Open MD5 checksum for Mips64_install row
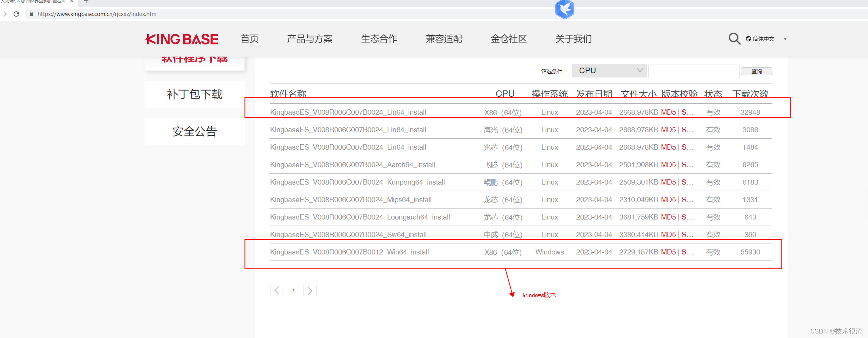Viewport: 868px width, 338px height. point(668,200)
